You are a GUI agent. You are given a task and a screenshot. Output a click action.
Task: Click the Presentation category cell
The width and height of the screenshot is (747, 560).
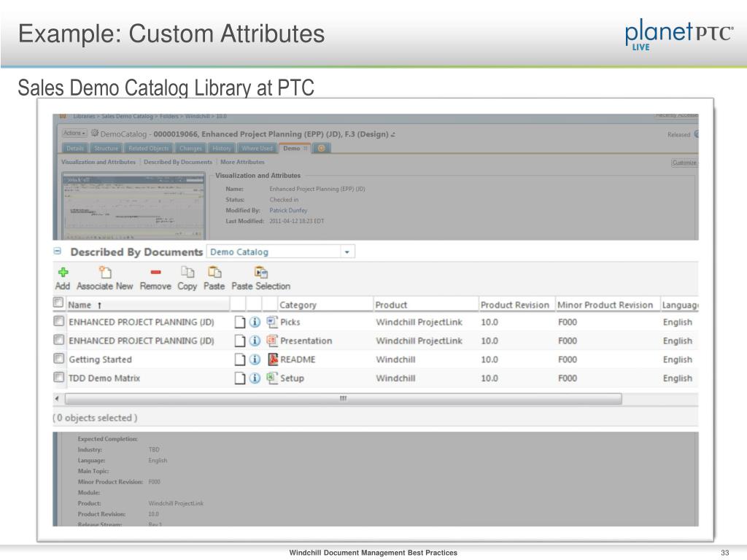(x=306, y=341)
